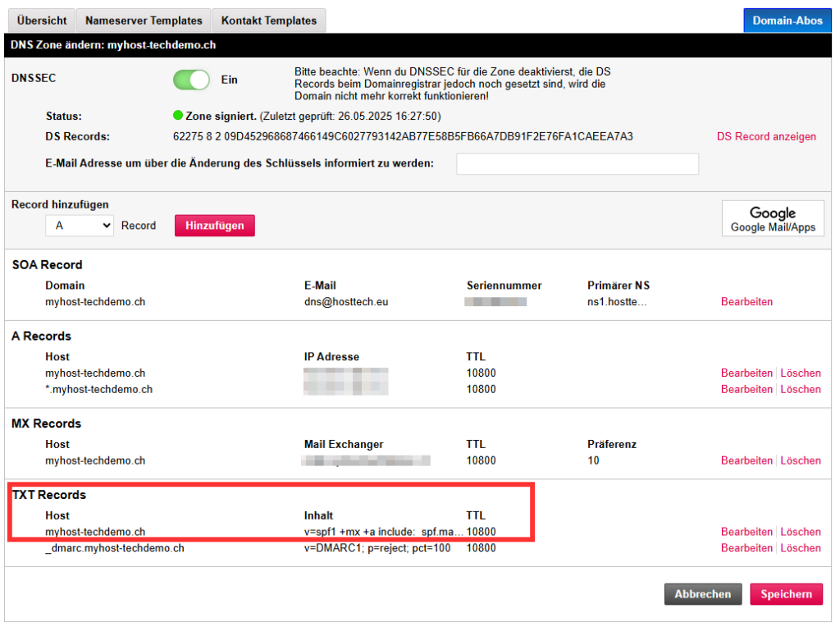Edit the SPF TXT record
This screenshot has width=840, height=627.
tap(746, 532)
